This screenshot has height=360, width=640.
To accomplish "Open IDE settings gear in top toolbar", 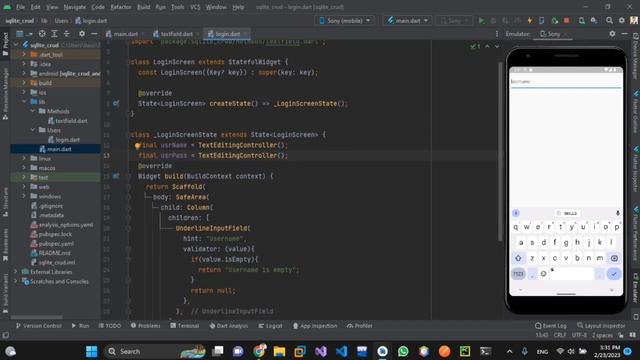I will point(622,20).
